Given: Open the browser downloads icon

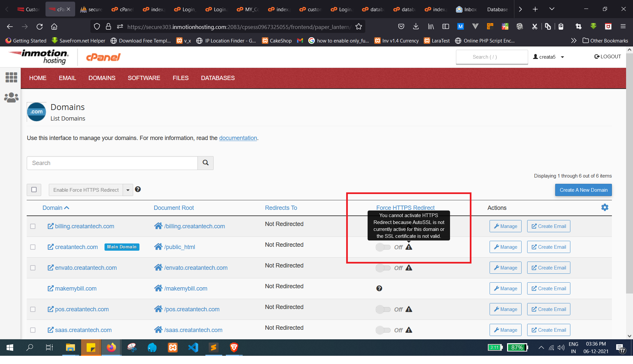Looking at the screenshot, I should coord(416,27).
